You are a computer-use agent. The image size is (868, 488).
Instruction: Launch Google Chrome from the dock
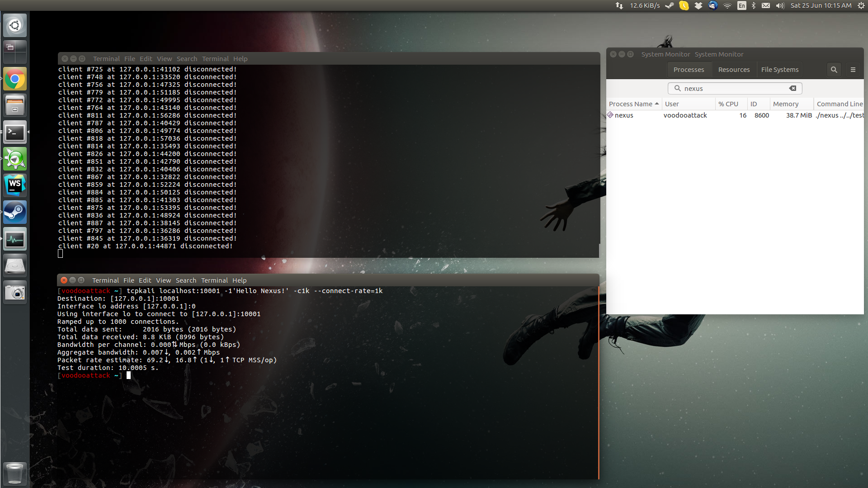pos(15,79)
